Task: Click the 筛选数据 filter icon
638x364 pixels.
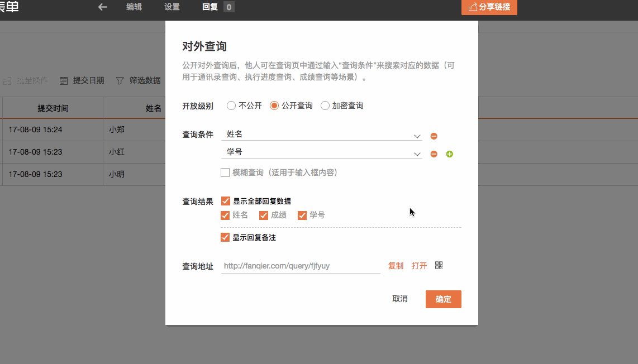Action: coord(120,81)
